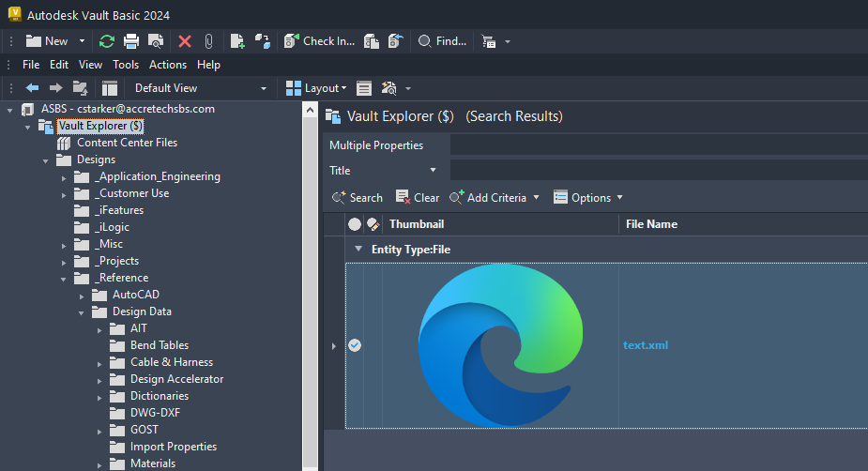The width and height of the screenshot is (868, 471).
Task: Click the Vault Explorer header icon
Action: (x=333, y=116)
